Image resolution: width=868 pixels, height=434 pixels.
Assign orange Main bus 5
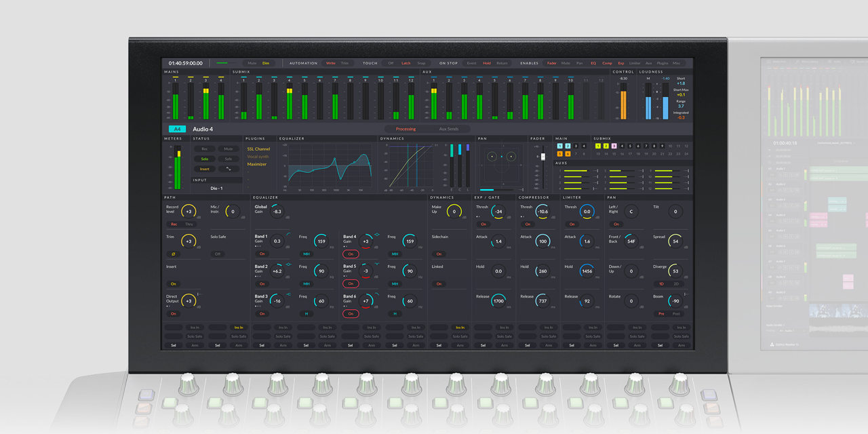tap(559, 154)
